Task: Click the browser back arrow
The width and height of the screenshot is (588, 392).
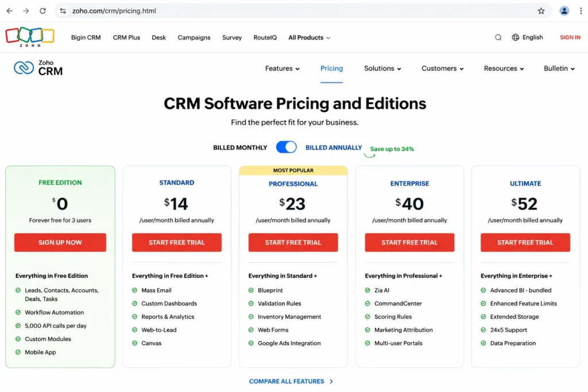Action: point(9,11)
